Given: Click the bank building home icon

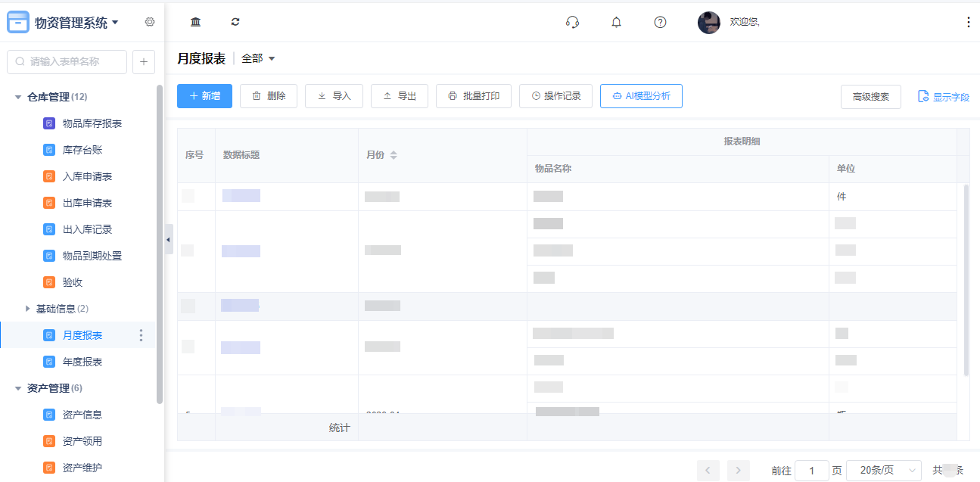Looking at the screenshot, I should [x=195, y=22].
